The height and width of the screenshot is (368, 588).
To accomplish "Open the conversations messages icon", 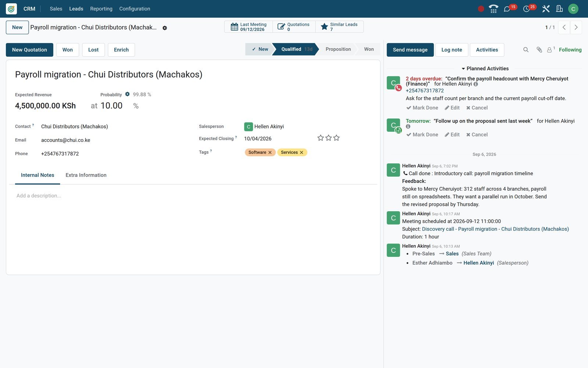I will pos(507,9).
